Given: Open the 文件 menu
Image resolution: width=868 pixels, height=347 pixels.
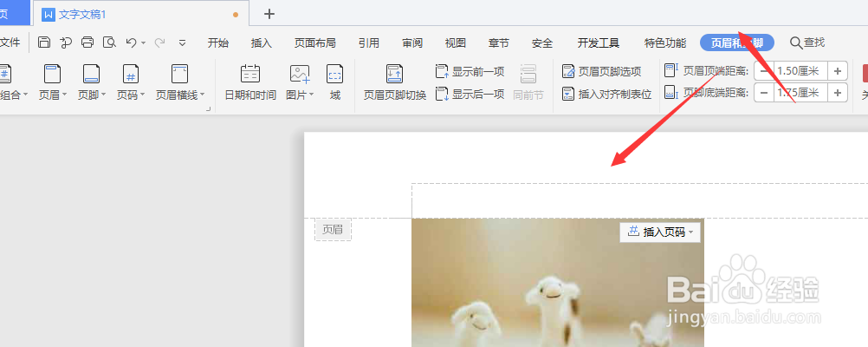Looking at the screenshot, I should (x=10, y=43).
